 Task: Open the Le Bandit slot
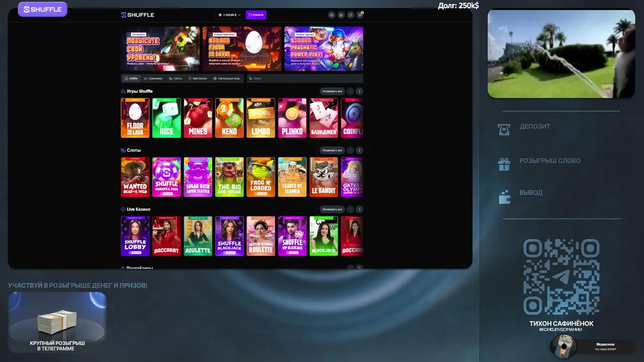coord(324,177)
